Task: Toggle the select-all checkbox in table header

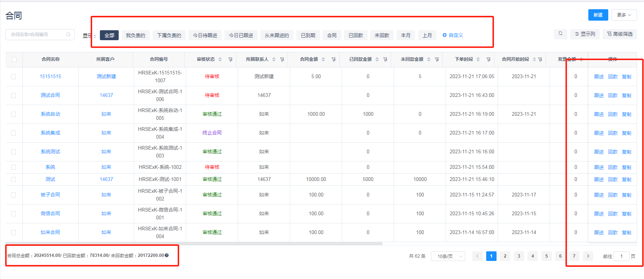Action: (x=14, y=59)
